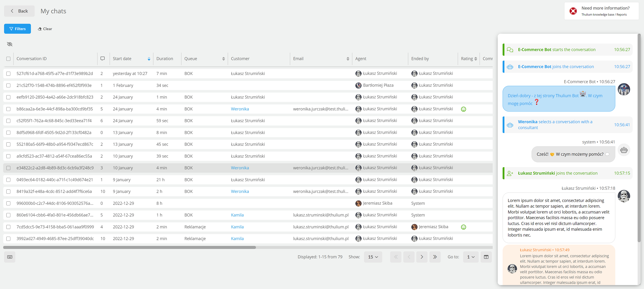This screenshot has height=289, width=644.
Task: Click the Reklamacje queue cell in 7cd5dcc5 row
Action: [195, 227]
